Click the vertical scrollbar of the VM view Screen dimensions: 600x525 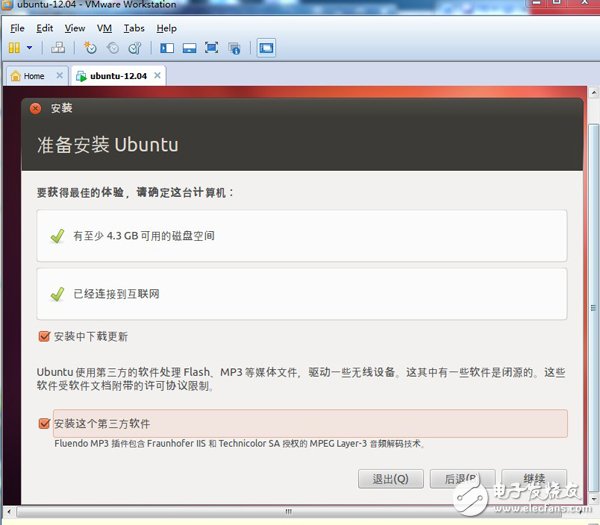pyautogui.click(x=593, y=308)
